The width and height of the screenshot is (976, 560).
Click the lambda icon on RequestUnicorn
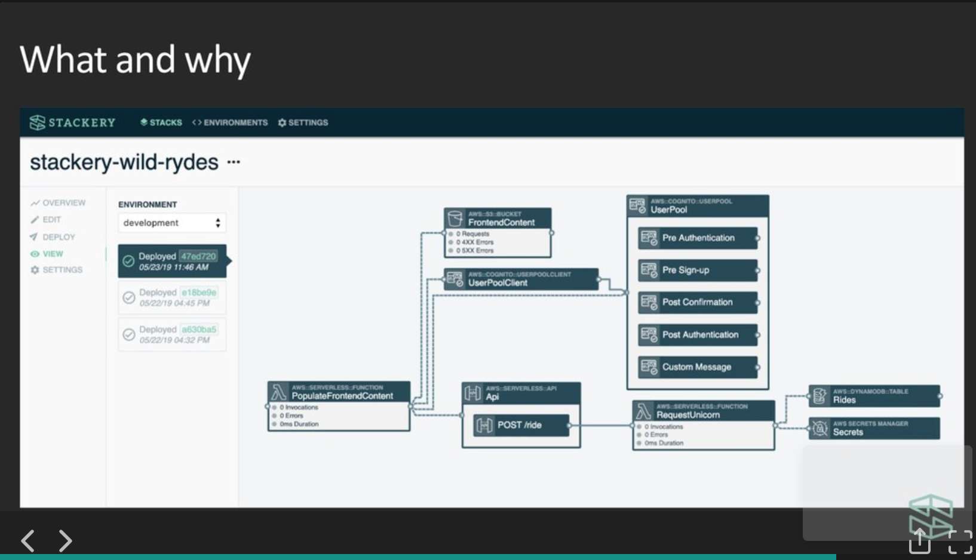(643, 411)
